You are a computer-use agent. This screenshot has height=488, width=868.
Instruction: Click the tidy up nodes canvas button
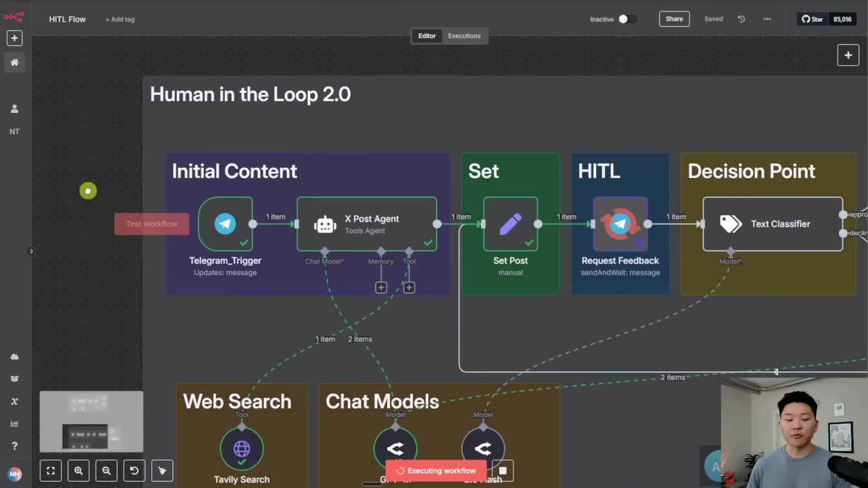coord(162,471)
